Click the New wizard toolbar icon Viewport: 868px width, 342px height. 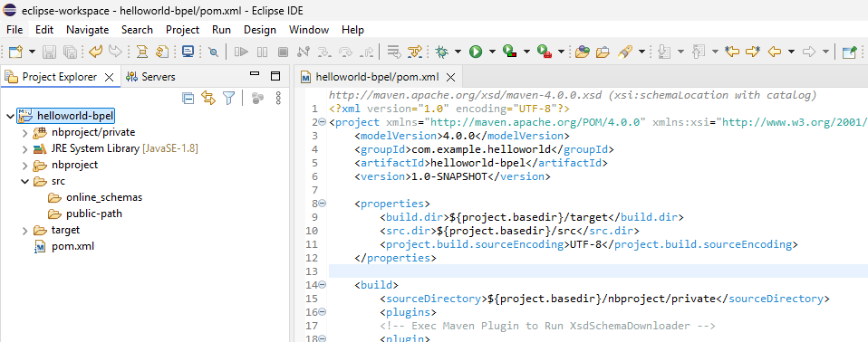click(x=15, y=52)
